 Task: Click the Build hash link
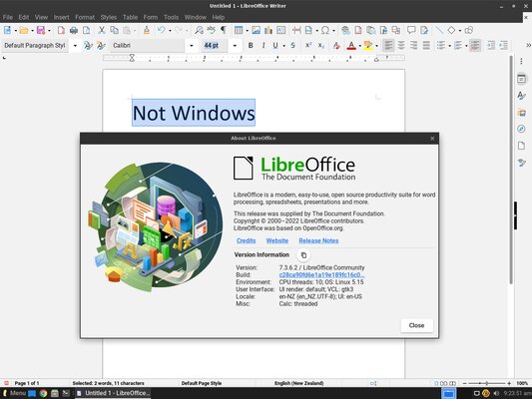coord(321,275)
